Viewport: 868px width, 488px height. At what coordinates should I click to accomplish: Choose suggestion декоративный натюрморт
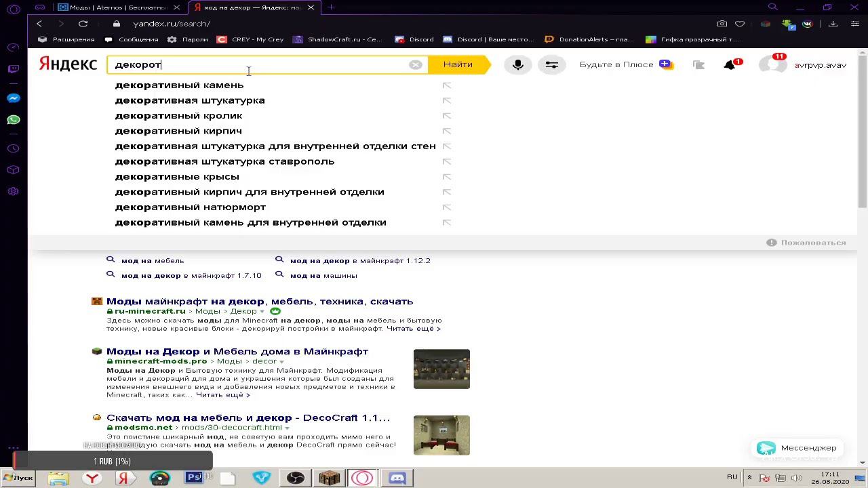tap(191, 207)
